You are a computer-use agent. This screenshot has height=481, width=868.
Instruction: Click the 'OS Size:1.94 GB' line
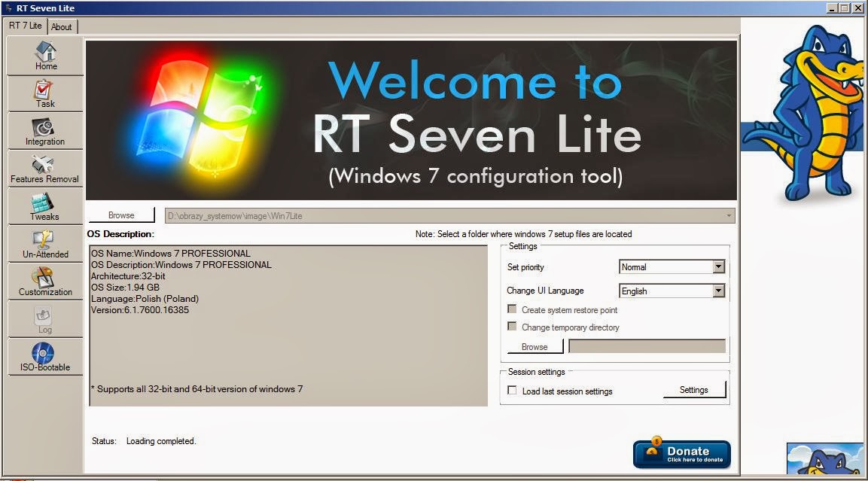point(125,288)
